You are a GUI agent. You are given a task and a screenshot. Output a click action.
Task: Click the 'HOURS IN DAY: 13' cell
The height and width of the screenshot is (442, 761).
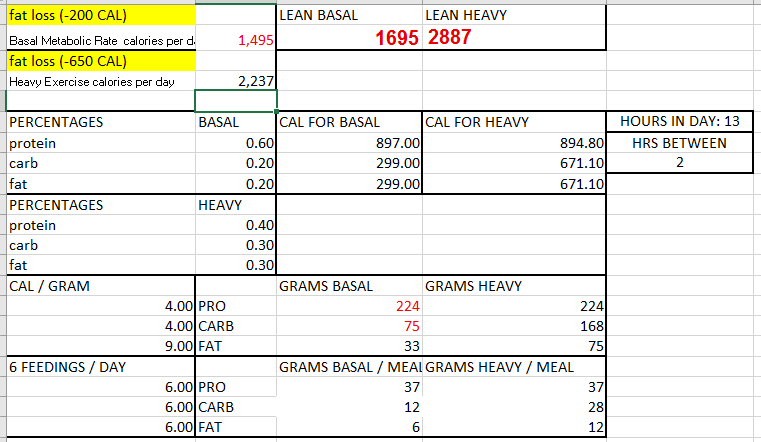(680, 122)
